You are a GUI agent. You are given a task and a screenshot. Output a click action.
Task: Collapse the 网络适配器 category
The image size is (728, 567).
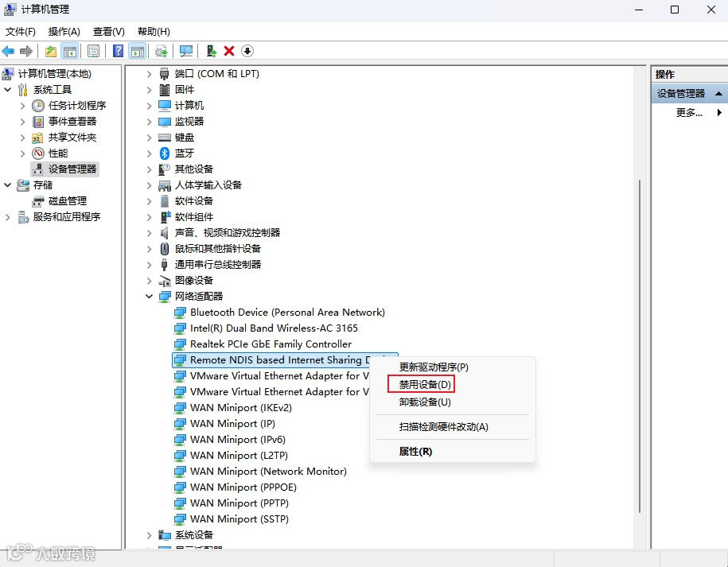pos(149,296)
